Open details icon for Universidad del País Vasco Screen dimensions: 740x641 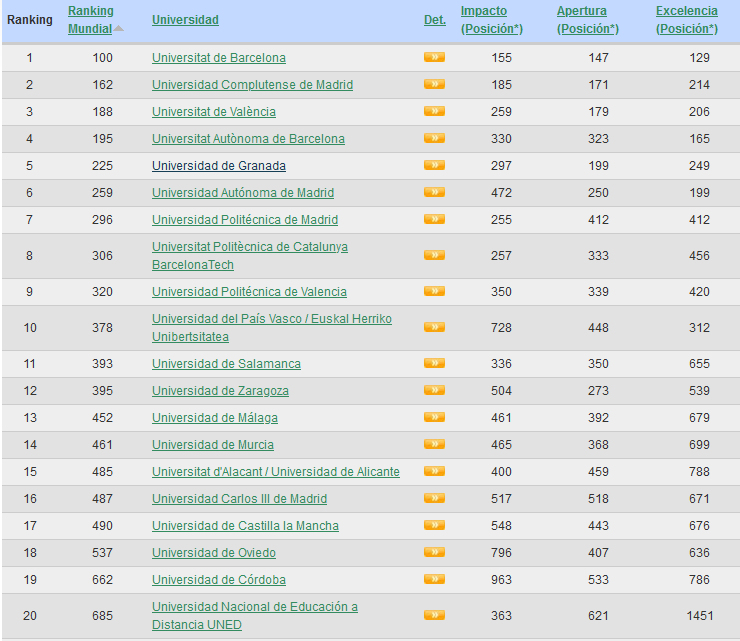click(x=434, y=327)
